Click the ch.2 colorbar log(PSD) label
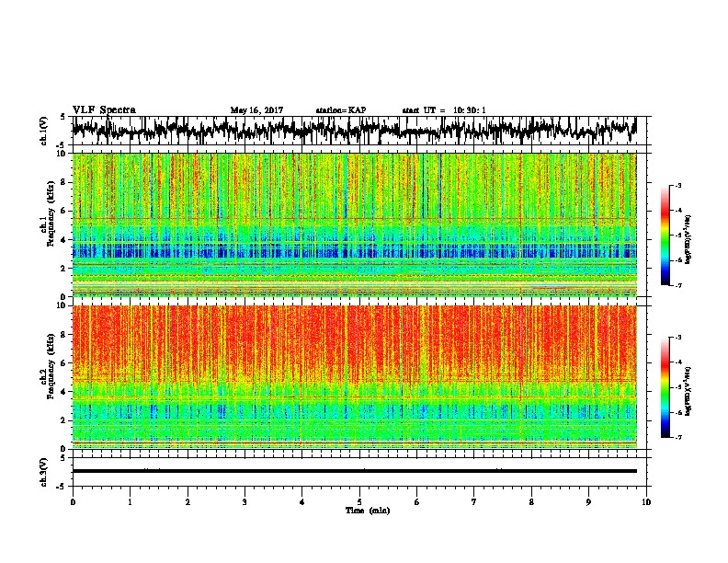This screenshot has height=563, width=728. [x=688, y=391]
